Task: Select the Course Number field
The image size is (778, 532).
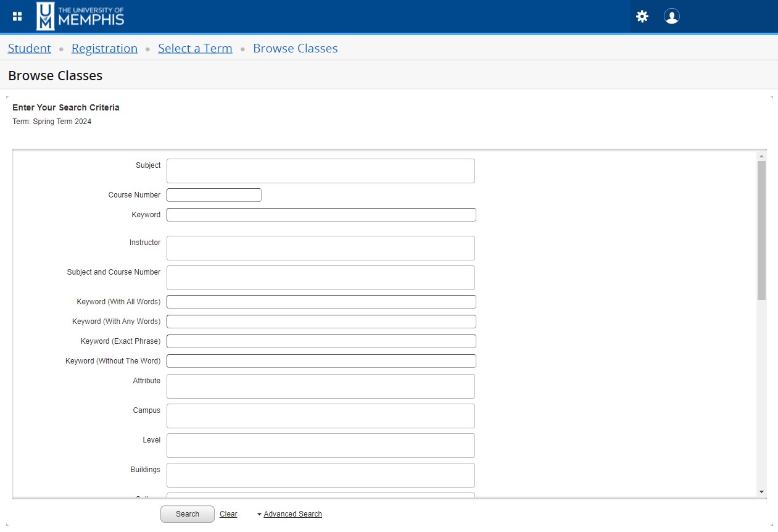Action: [213, 194]
